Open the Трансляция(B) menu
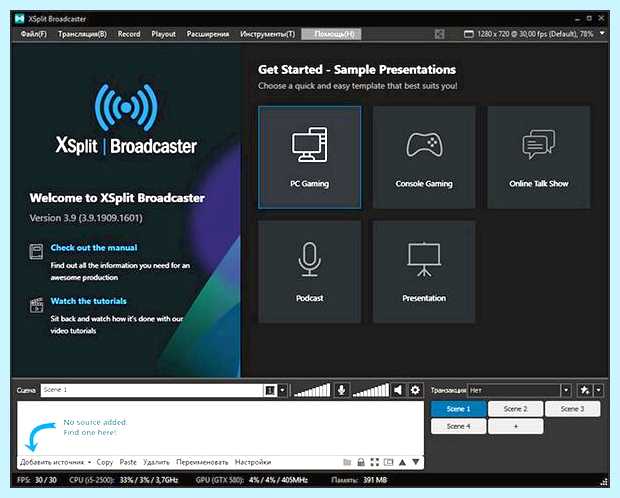The image size is (620, 498). [x=82, y=34]
